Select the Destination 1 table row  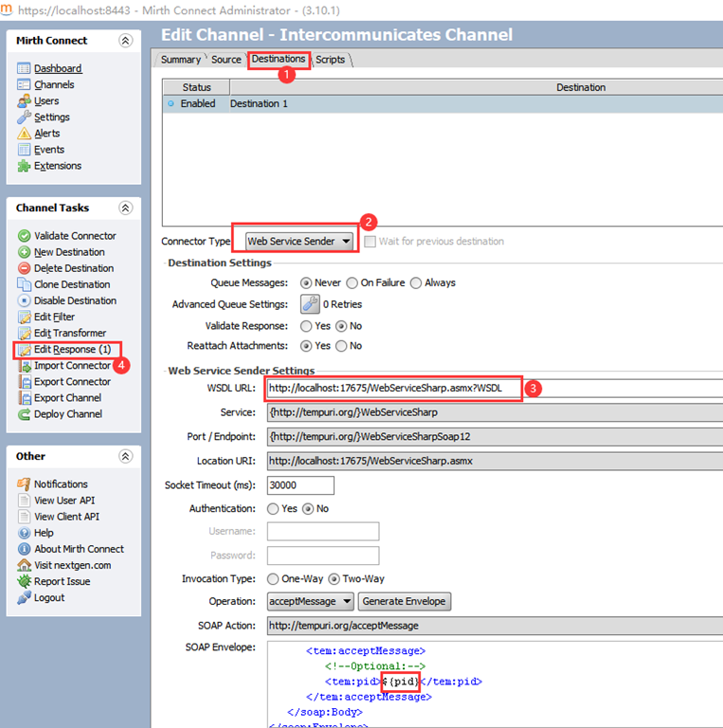click(x=443, y=103)
